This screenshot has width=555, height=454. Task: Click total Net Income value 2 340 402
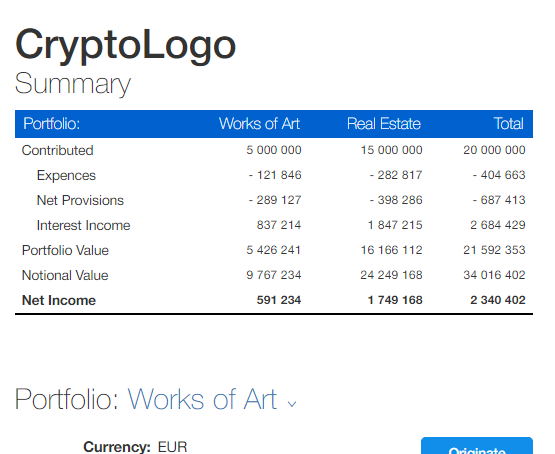[x=498, y=300]
